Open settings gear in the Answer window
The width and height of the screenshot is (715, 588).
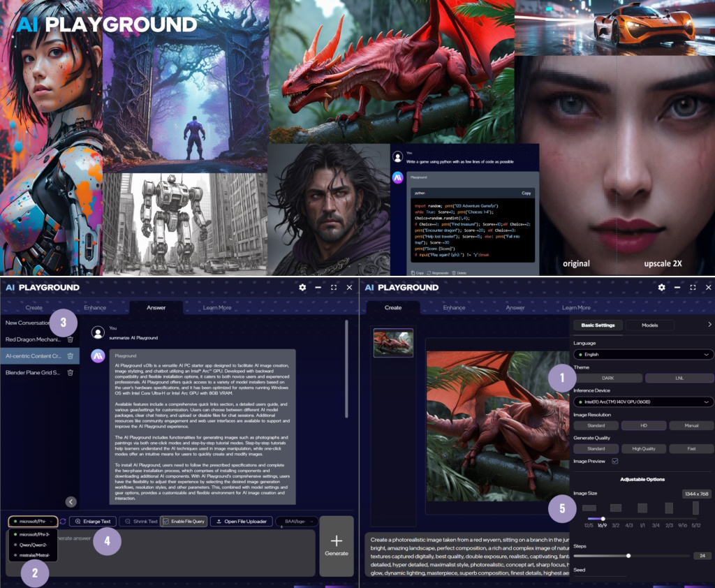pos(302,287)
